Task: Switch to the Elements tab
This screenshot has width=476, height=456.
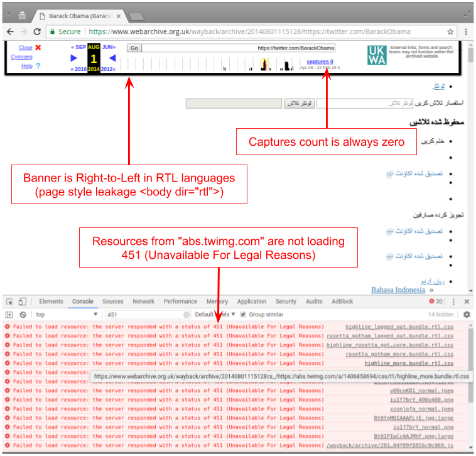Action: click(x=51, y=301)
